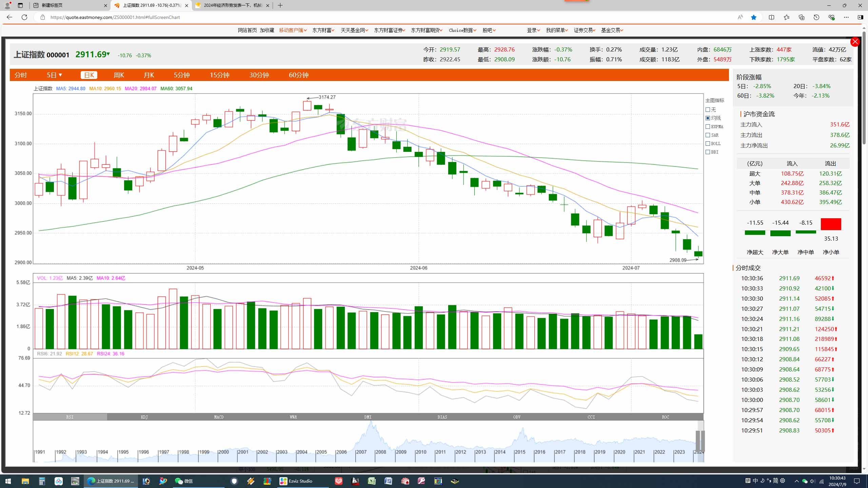The width and height of the screenshot is (868, 488).
Task: Check the EXPMA indicator checkbox
Action: pos(708,127)
